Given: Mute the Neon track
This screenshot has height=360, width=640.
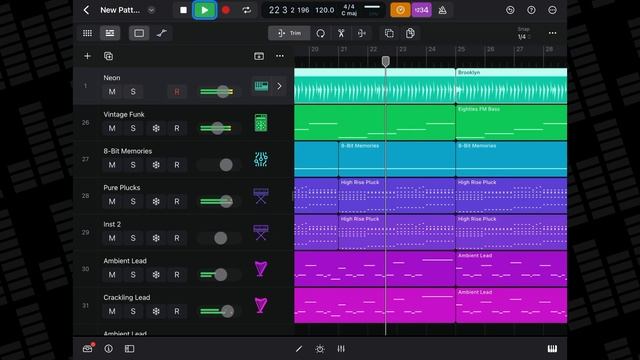Looking at the screenshot, I should coord(112,92).
